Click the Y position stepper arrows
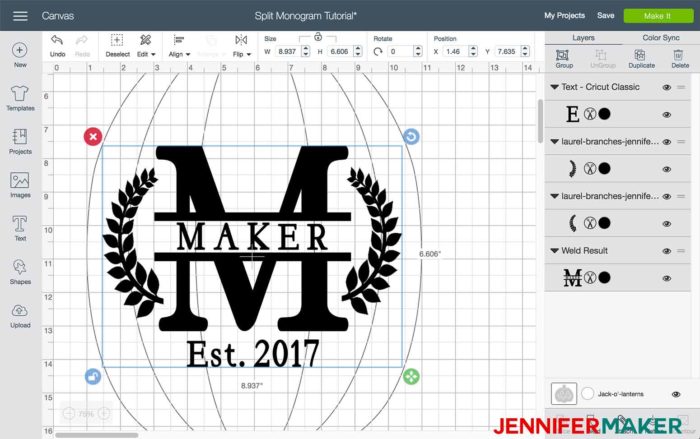 525,51
